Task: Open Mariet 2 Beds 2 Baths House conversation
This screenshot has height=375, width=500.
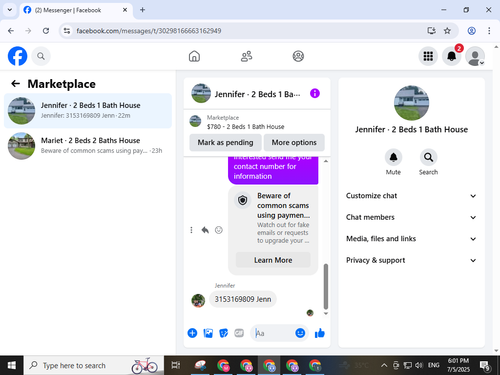Action: [88, 146]
